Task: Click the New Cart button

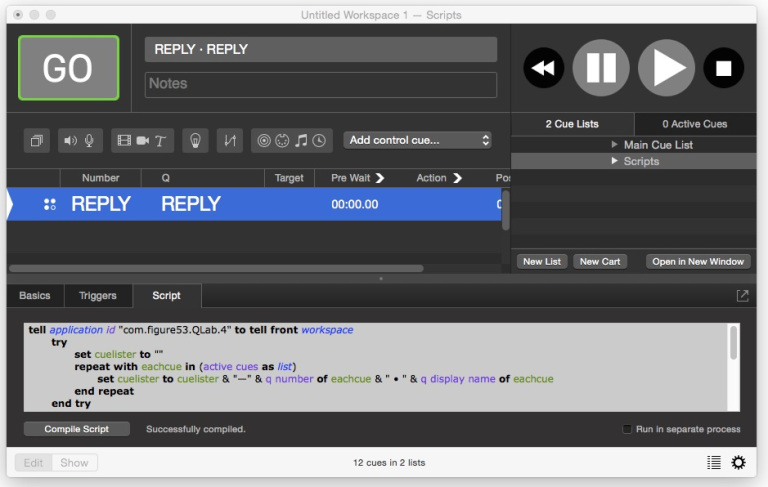Action: (x=600, y=261)
